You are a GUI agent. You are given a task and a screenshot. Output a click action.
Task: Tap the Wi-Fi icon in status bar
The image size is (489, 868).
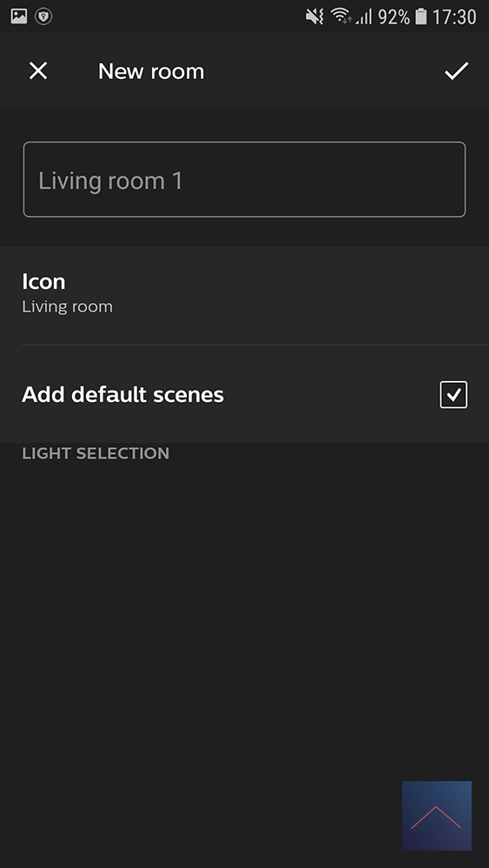[x=341, y=16]
